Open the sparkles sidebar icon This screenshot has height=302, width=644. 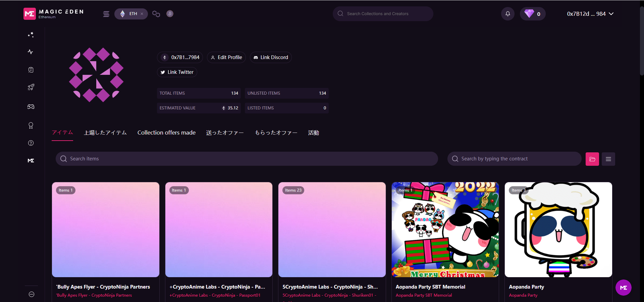[31, 35]
